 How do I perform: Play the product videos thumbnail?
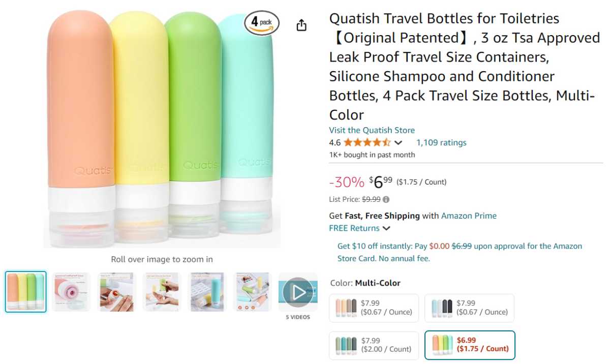(297, 292)
